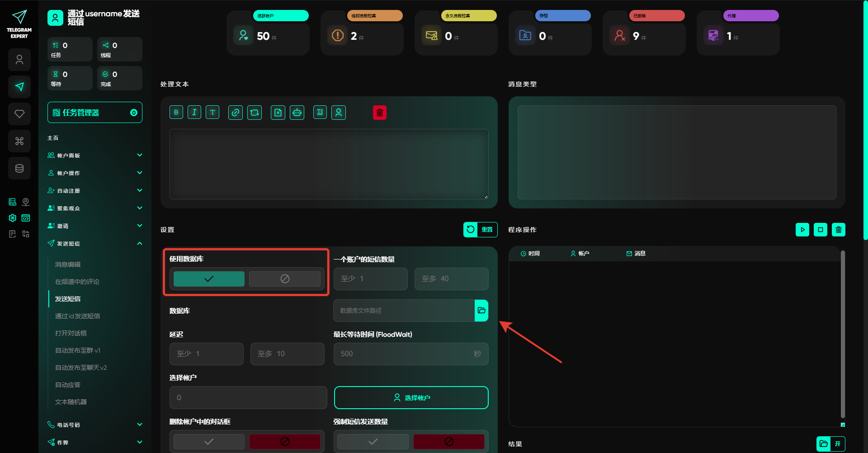
Task: Click the 重置 reset button
Action: pyautogui.click(x=481, y=230)
